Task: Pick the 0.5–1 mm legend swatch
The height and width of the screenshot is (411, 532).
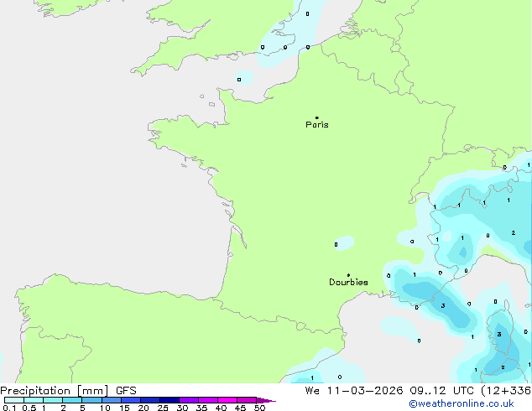Action: 34,400
